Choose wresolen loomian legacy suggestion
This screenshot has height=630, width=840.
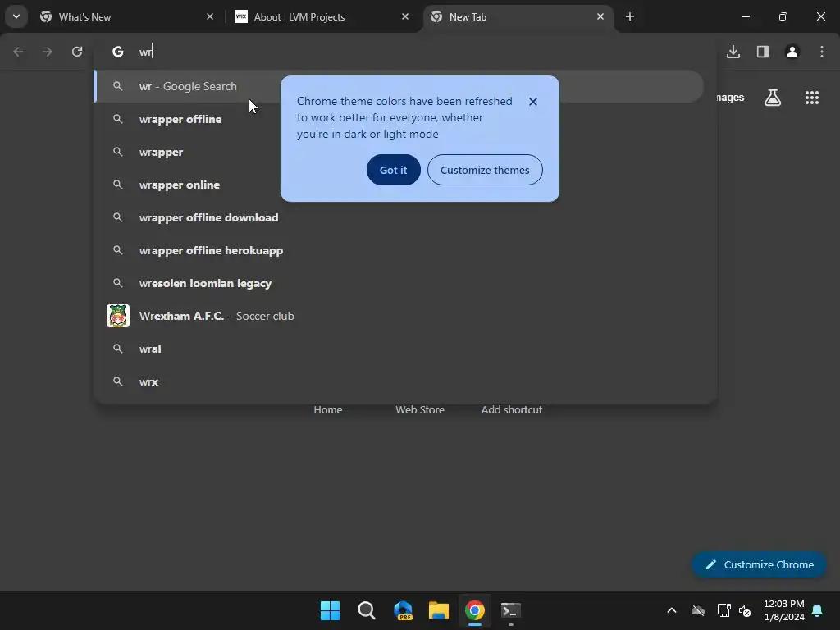click(x=399, y=283)
